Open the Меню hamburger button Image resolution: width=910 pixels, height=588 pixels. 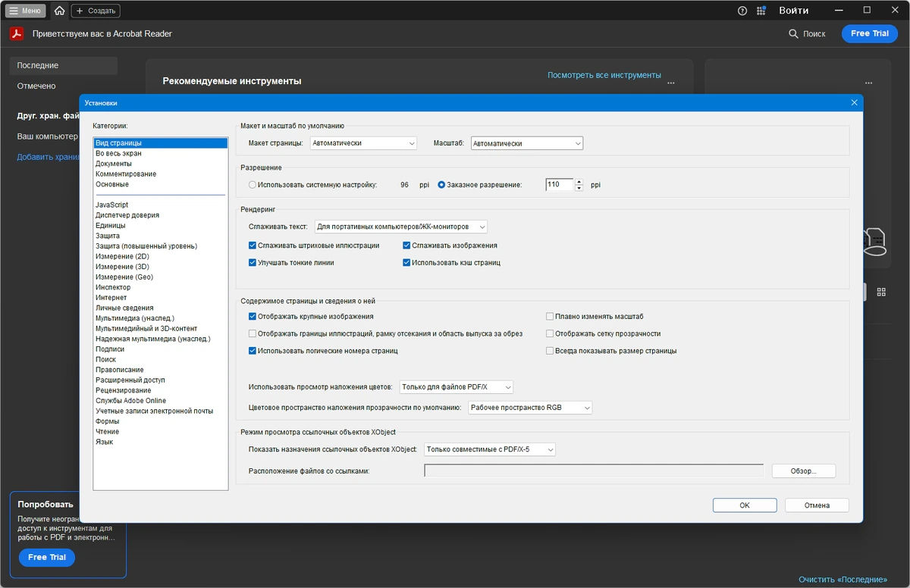[26, 11]
